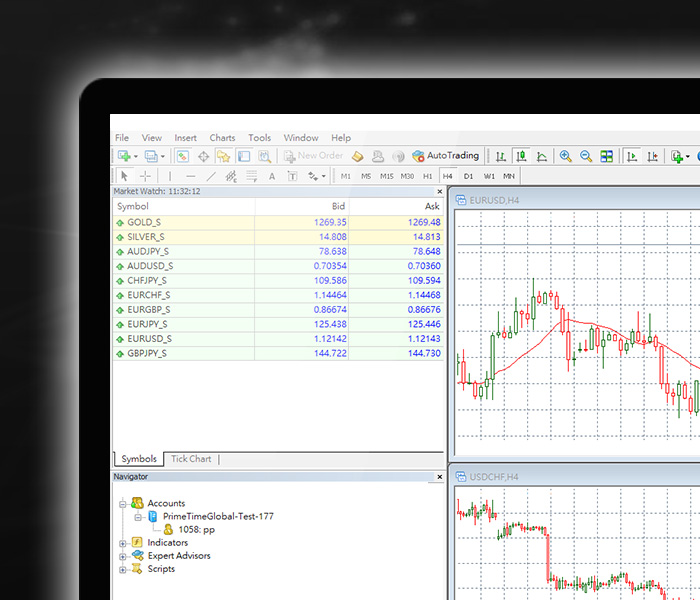Select the crosshair tool

tap(145, 176)
